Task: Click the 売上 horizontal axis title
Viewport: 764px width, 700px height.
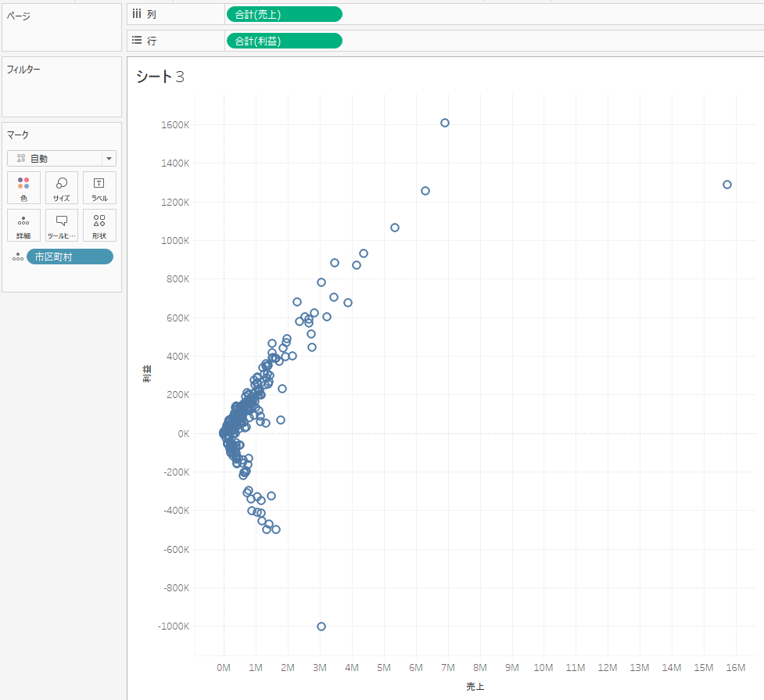Action: click(x=475, y=686)
